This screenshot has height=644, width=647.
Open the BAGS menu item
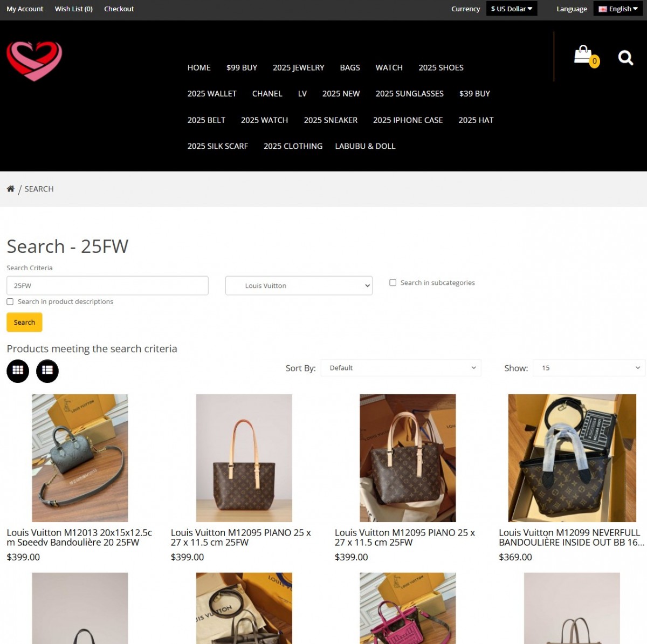[350, 67]
